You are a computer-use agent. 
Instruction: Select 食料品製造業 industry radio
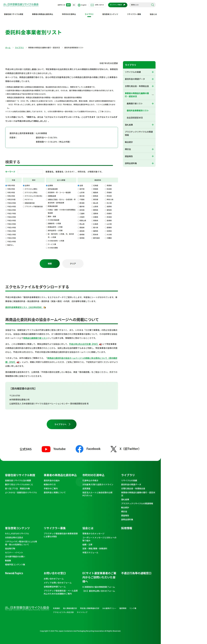47,189
